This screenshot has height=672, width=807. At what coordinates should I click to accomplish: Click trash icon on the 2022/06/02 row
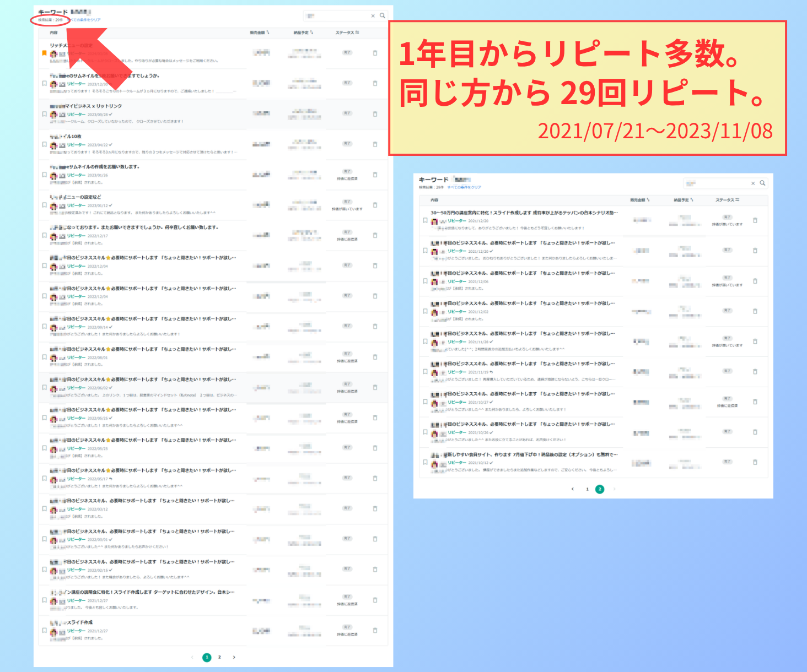pos(375,387)
